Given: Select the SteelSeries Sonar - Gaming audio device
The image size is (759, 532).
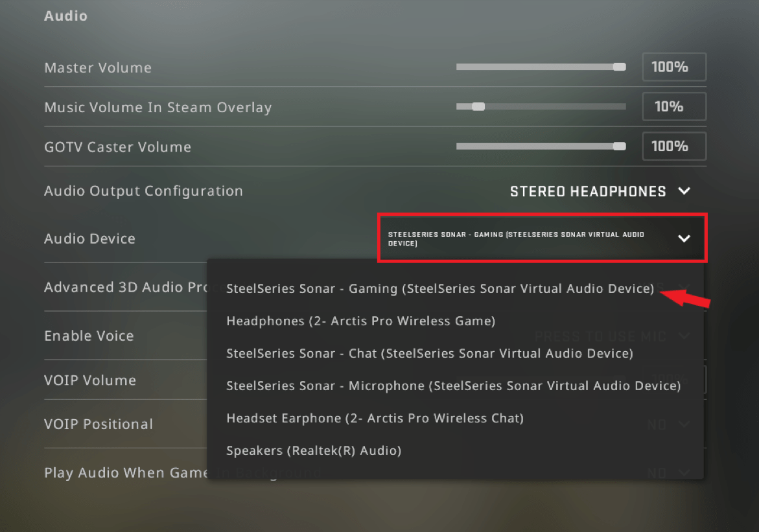Looking at the screenshot, I should tap(439, 288).
